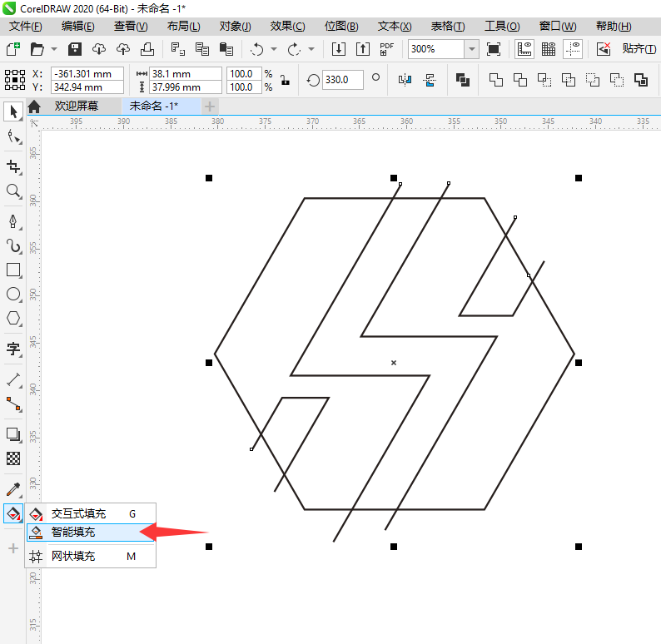Select the Pen tool
Image resolution: width=661 pixels, height=644 pixels.
click(13, 221)
